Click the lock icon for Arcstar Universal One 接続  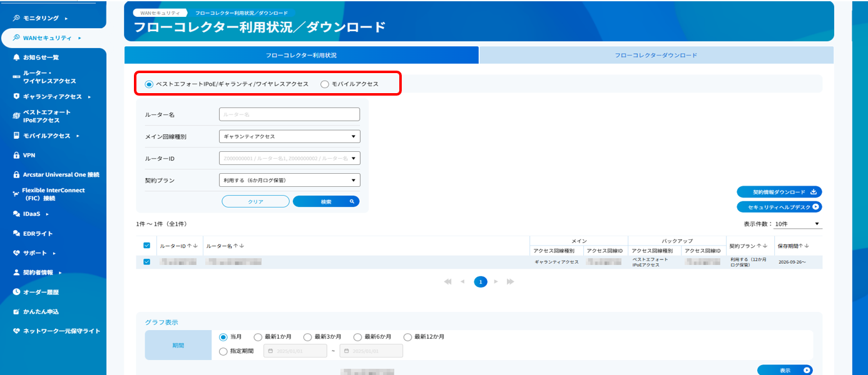(16, 174)
